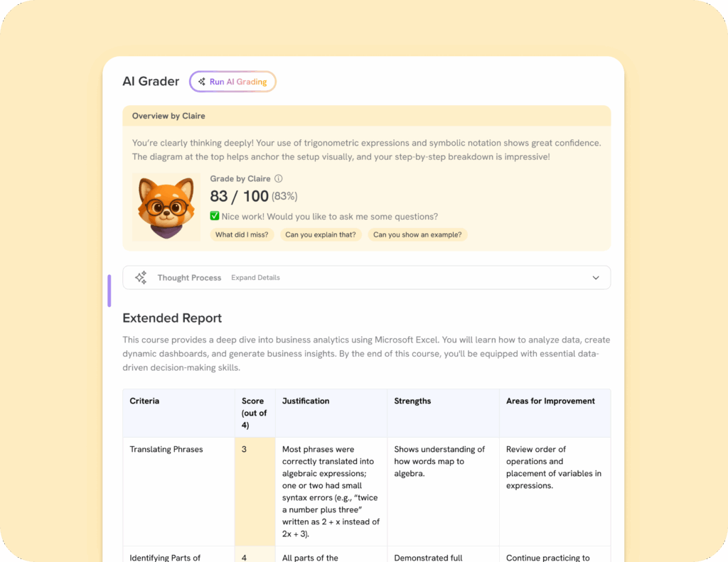Click the highlighted score 3 cell
Viewport: 728px width, 562px height.
[x=254, y=490]
